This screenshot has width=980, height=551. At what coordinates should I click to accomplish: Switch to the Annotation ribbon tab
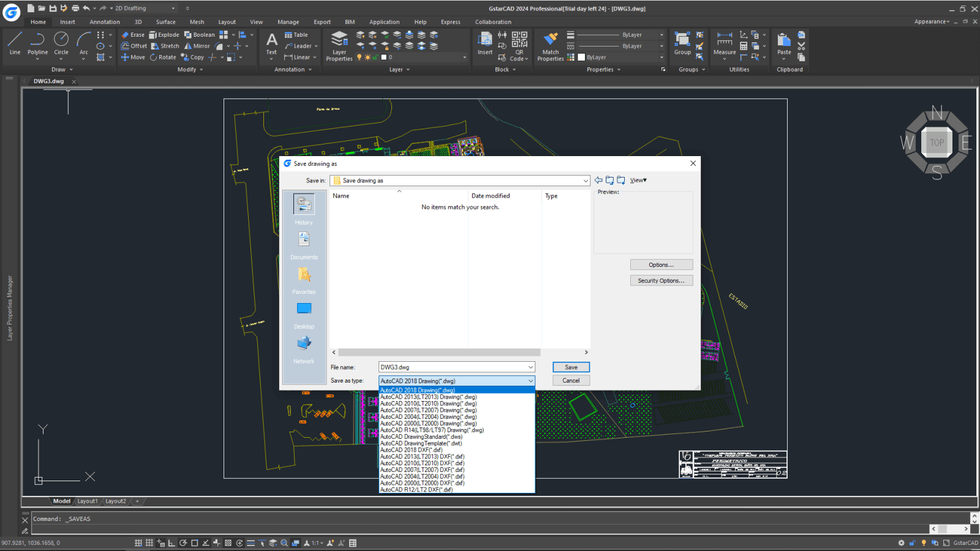[104, 21]
